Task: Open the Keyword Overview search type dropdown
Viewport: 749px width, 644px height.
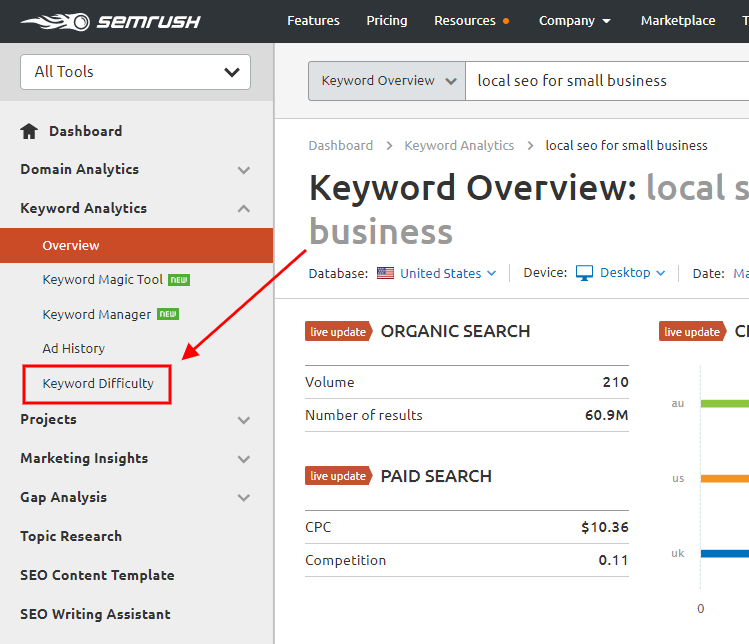Action: (x=387, y=81)
